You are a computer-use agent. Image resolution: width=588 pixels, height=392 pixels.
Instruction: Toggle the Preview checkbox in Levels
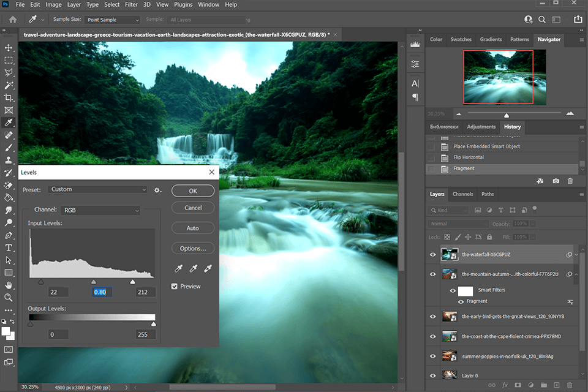[175, 286]
